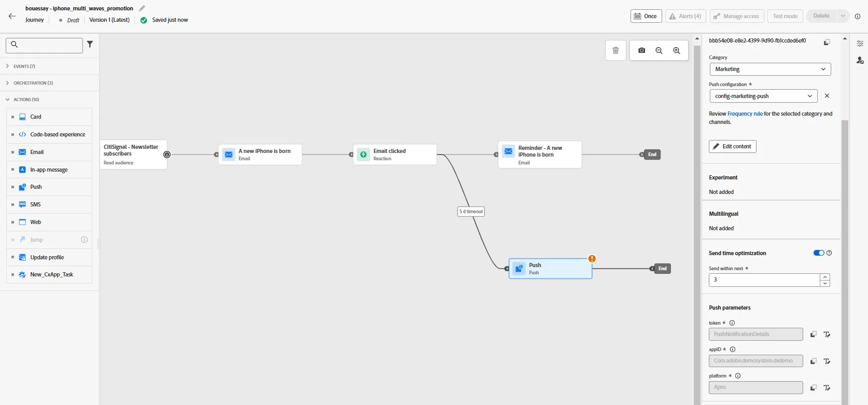Take canvas screenshot with camera icon
This screenshot has height=405, width=868.
(x=641, y=50)
